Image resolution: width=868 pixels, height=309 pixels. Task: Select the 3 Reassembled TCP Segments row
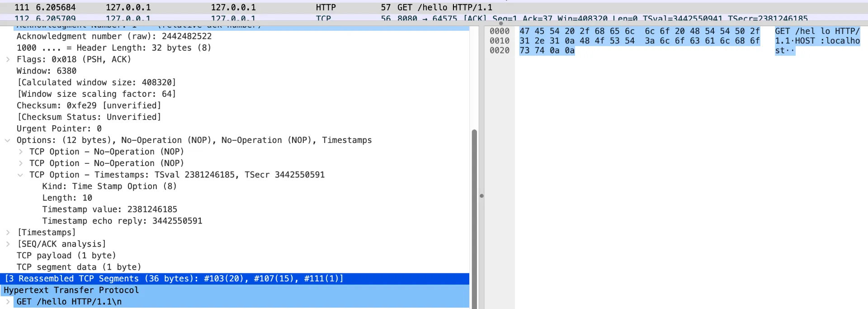[x=174, y=279]
